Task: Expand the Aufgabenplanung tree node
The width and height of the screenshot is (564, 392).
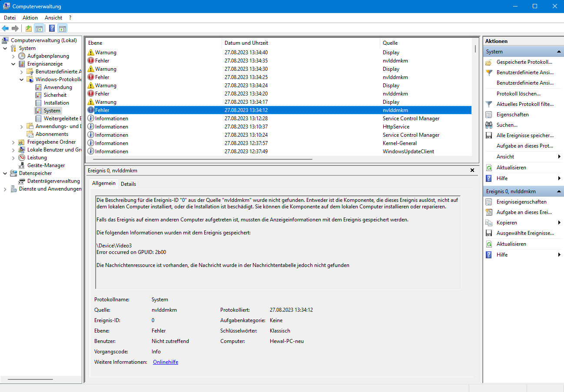Action: [x=13, y=56]
